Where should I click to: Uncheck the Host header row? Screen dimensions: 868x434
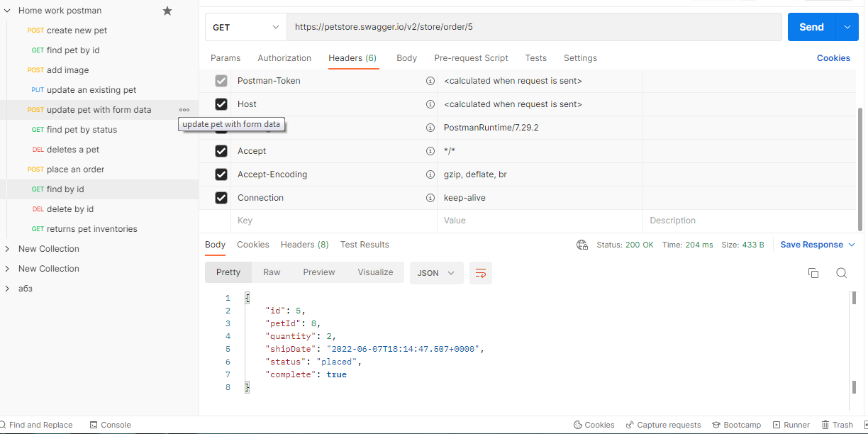click(221, 104)
